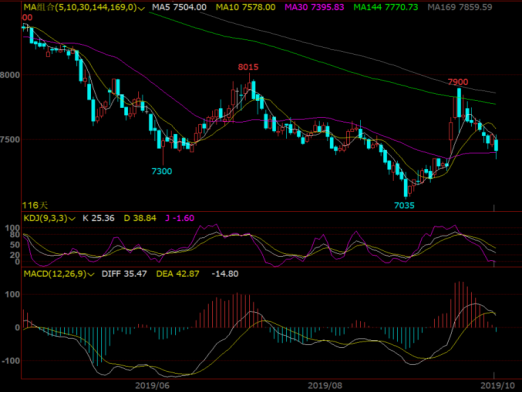Image resolution: width=522 pixels, height=393 pixels.
Task: Click the K 25.36 readout
Action: [98, 218]
